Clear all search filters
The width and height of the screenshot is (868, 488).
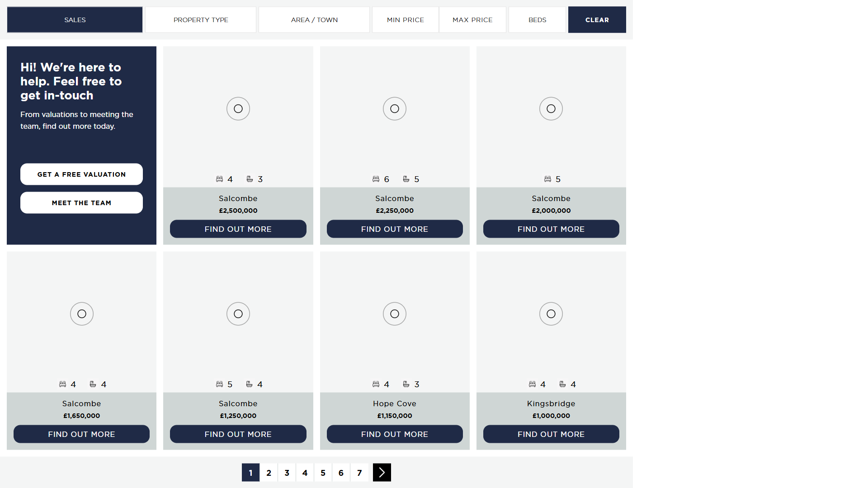[597, 20]
